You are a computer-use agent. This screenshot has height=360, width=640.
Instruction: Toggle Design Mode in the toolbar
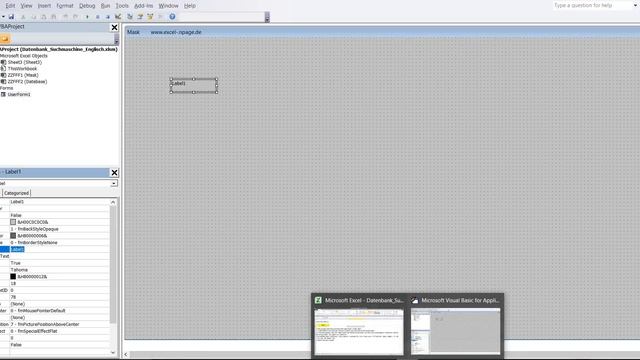[x=118, y=17]
